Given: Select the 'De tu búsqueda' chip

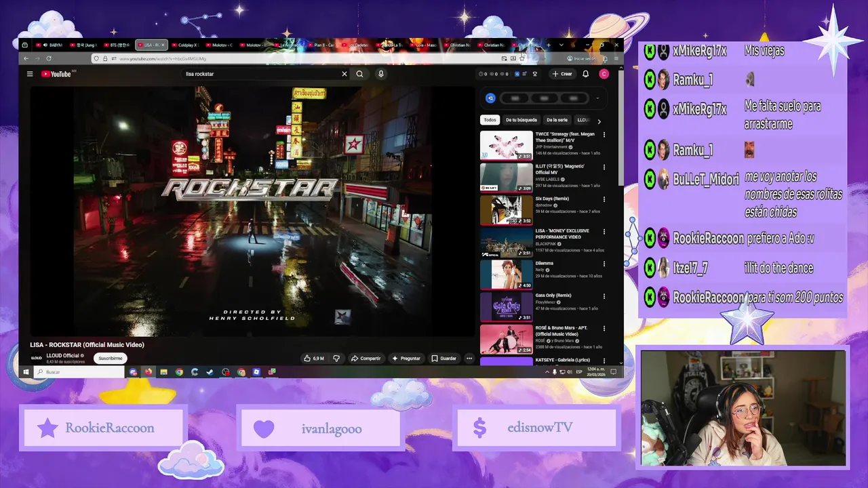Looking at the screenshot, I should coord(521,120).
